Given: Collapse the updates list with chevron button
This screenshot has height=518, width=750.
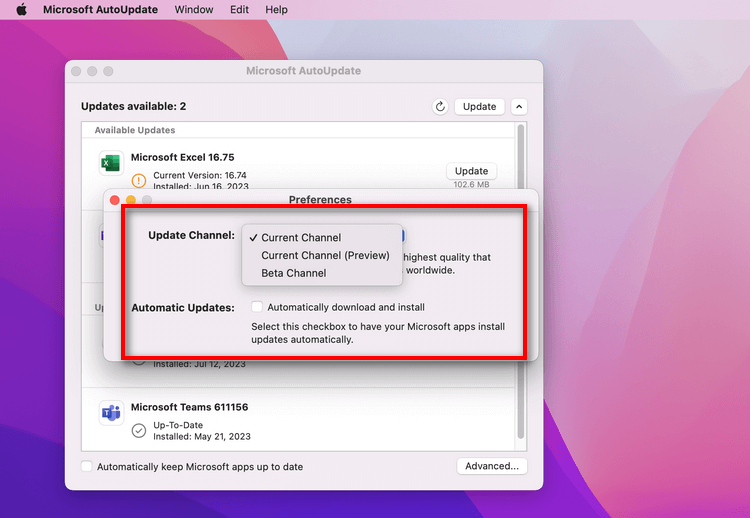Looking at the screenshot, I should tap(519, 106).
